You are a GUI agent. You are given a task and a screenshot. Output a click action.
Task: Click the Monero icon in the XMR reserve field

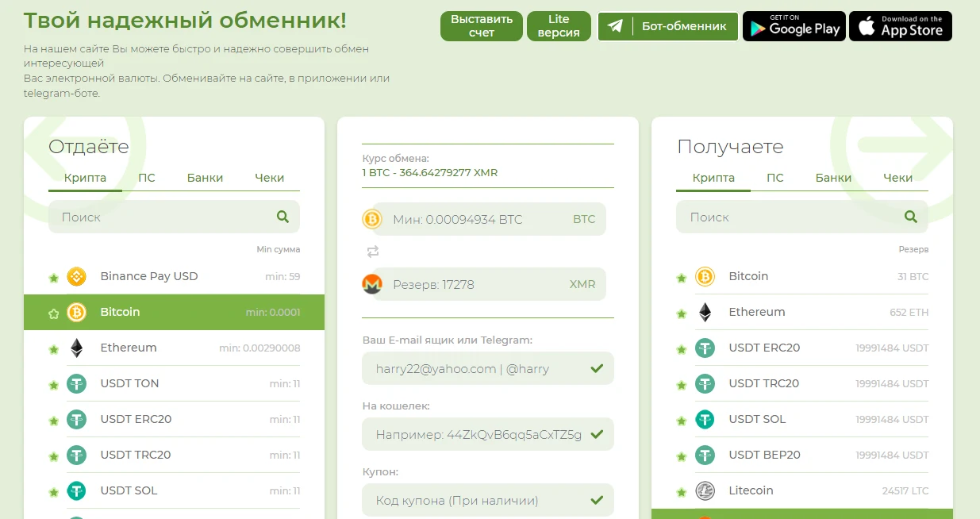pyautogui.click(x=372, y=284)
